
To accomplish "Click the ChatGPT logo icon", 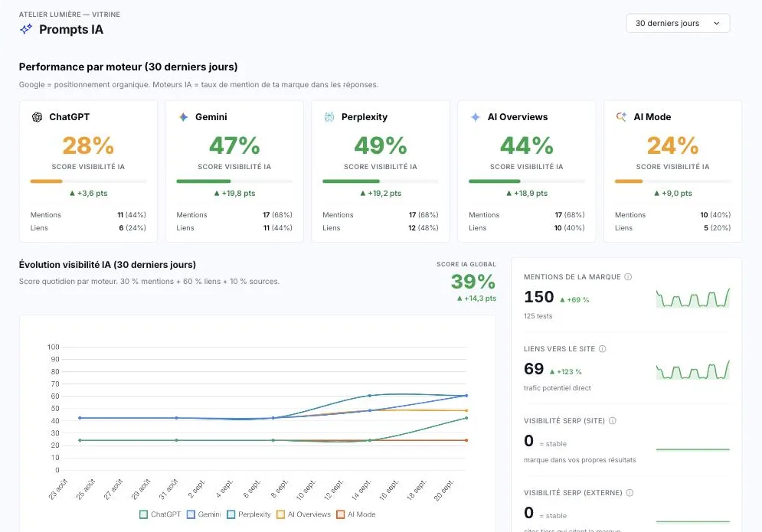I will [x=37, y=117].
